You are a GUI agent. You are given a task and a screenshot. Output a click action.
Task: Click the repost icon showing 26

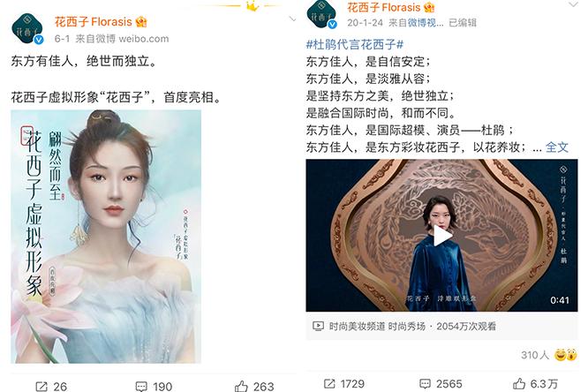(x=41, y=387)
